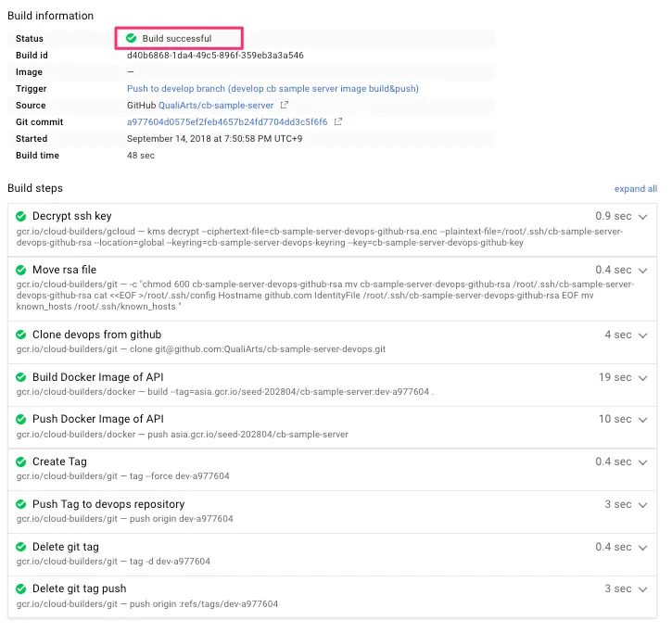Viewport: 672px width, 633px height.
Task: Click green check icon for Delete git tag push
Action: (21, 589)
